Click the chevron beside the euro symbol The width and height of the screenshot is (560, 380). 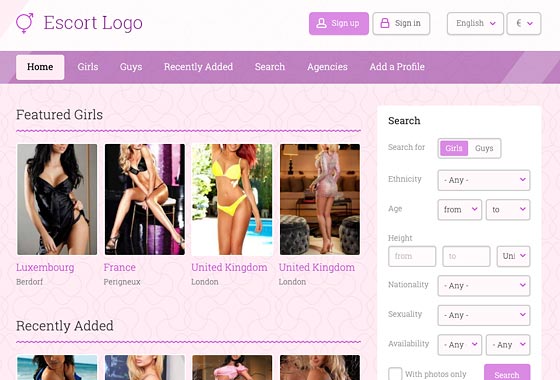coord(530,24)
